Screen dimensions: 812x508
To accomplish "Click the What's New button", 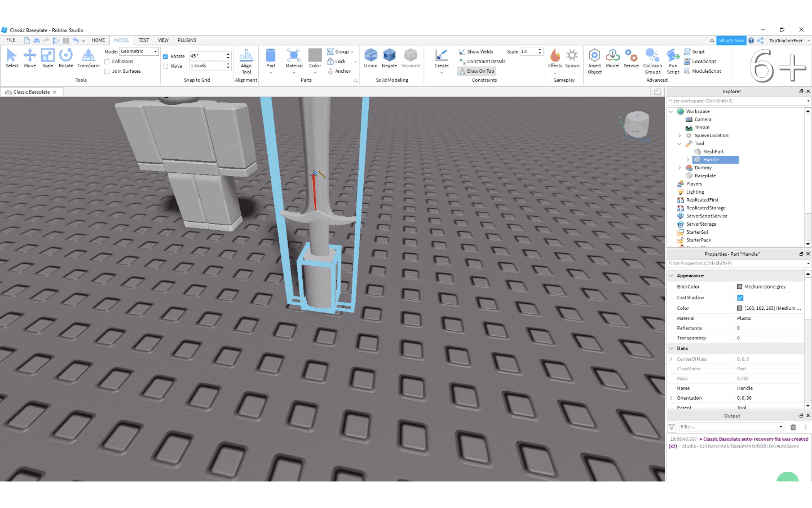I will tap(731, 41).
